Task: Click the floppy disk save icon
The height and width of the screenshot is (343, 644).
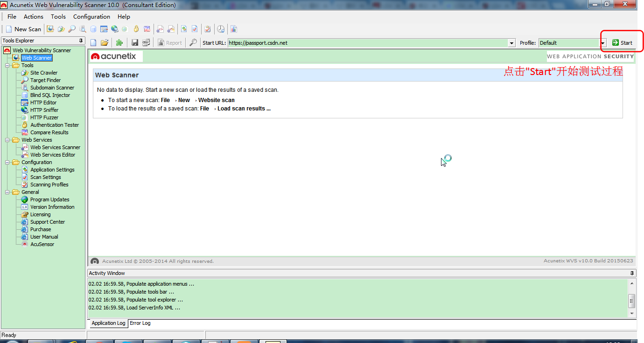Action: [135, 42]
